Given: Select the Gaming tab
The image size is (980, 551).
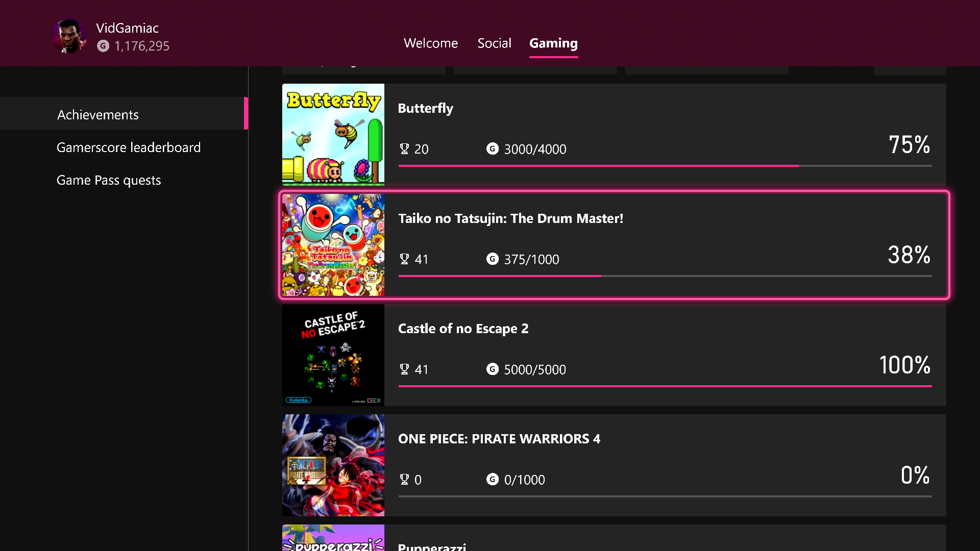Looking at the screenshot, I should tap(553, 43).
